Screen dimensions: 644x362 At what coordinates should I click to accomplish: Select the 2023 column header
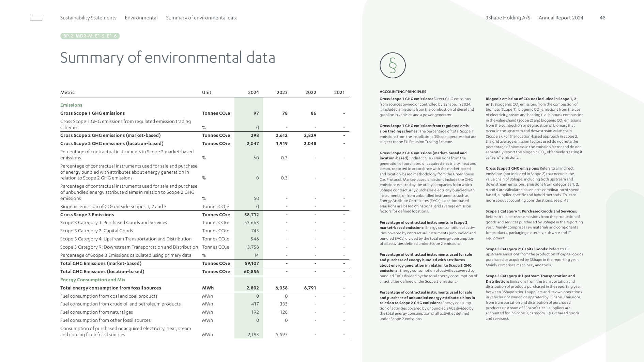click(282, 92)
